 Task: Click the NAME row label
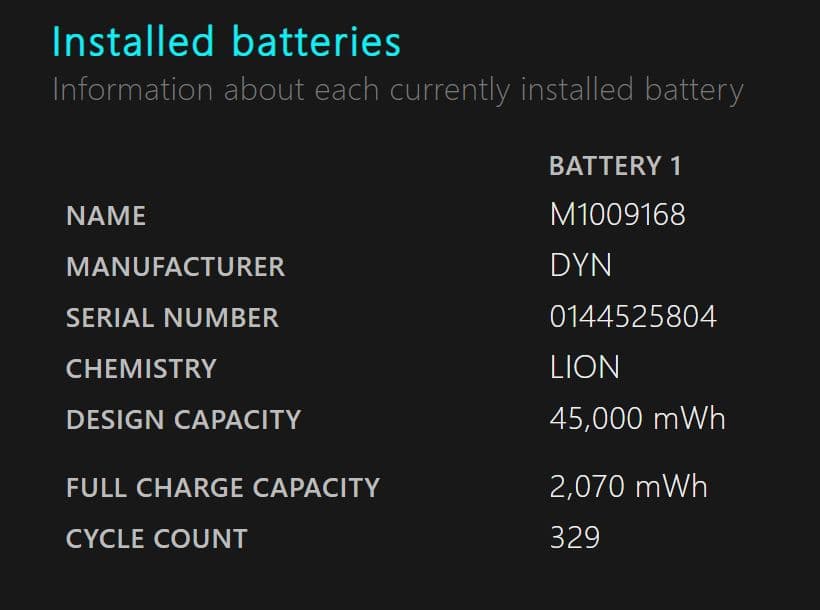[106, 216]
